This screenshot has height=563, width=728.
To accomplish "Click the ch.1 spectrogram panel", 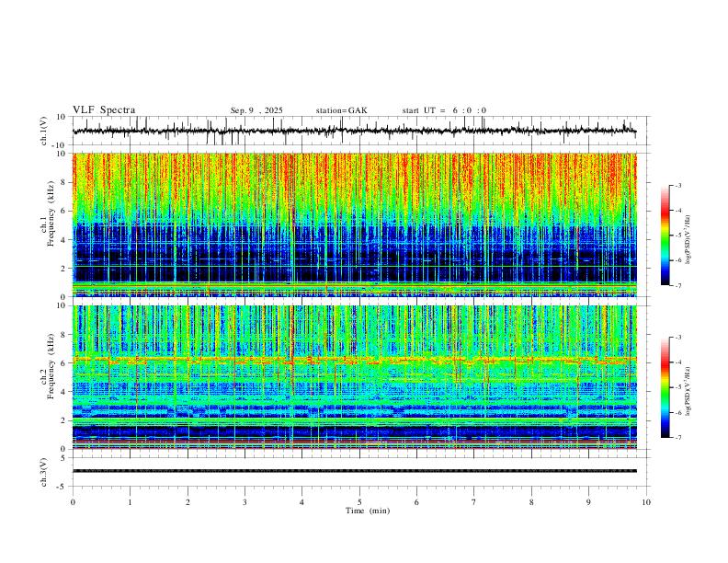I will [x=354, y=224].
